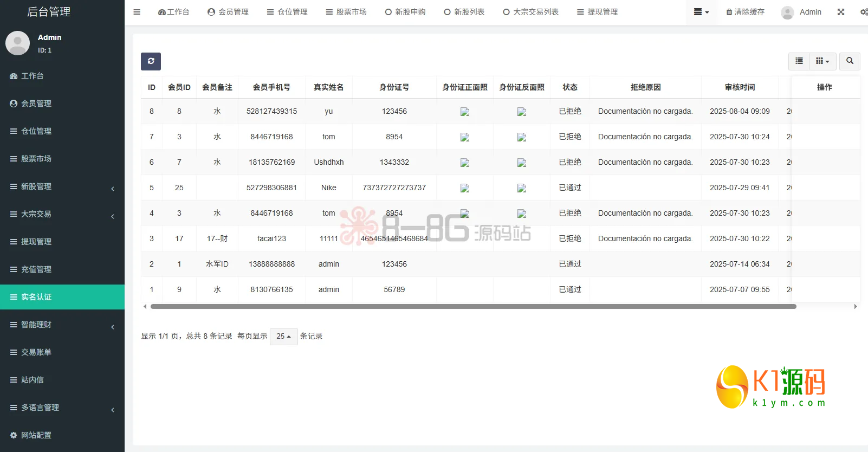Viewport: 868px width, 452px height.
Task: Open records per page dropdown showing 25
Action: click(x=283, y=336)
